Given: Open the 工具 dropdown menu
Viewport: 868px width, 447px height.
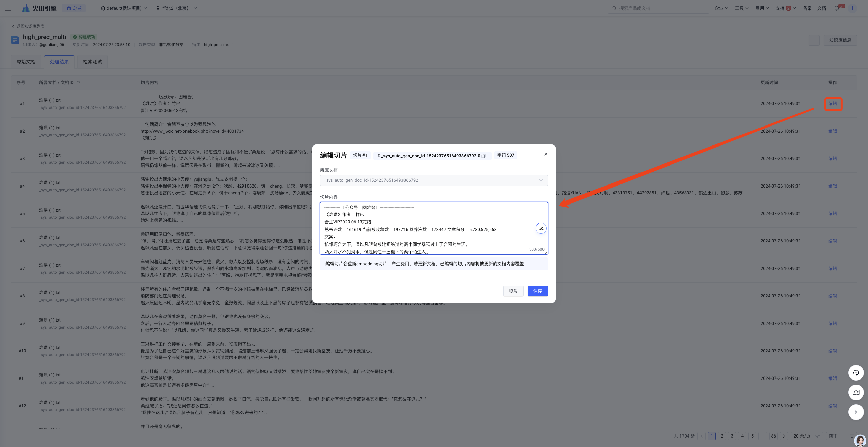Looking at the screenshot, I should (x=742, y=8).
